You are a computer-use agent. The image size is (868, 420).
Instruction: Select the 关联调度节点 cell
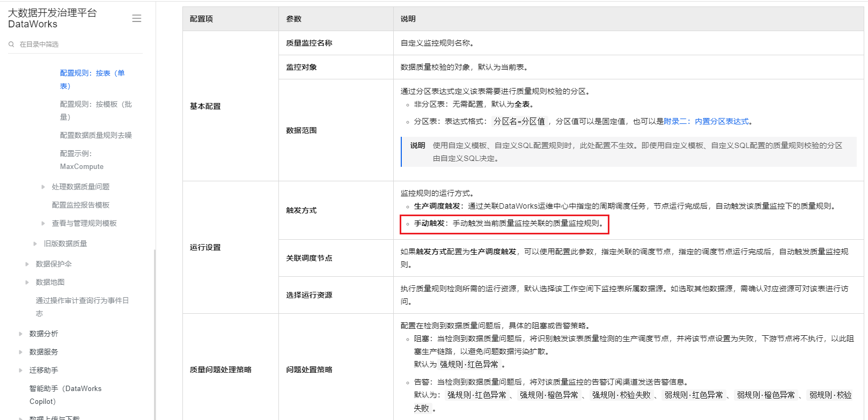click(336, 258)
